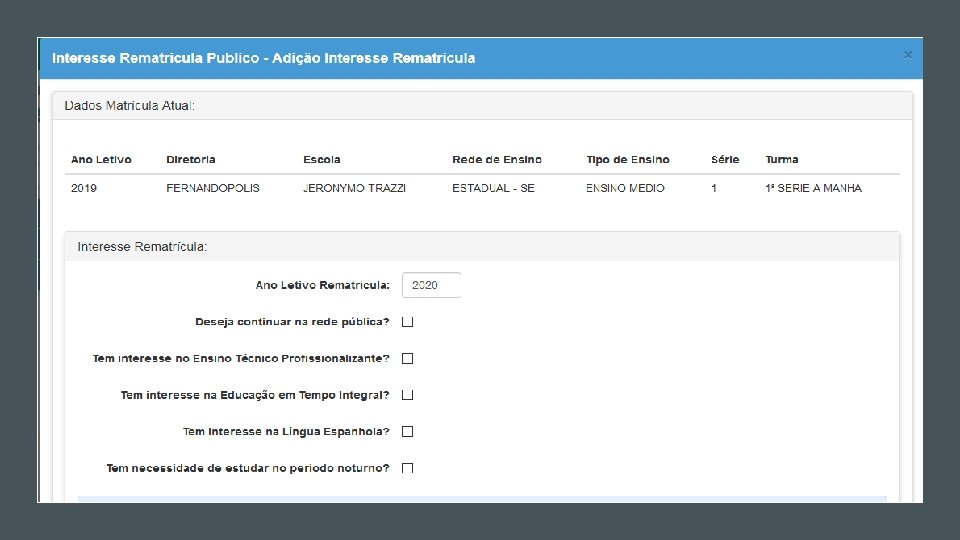Select the 'Ano Letivo' column header
Screen dimensions: 960x540
[101, 160]
